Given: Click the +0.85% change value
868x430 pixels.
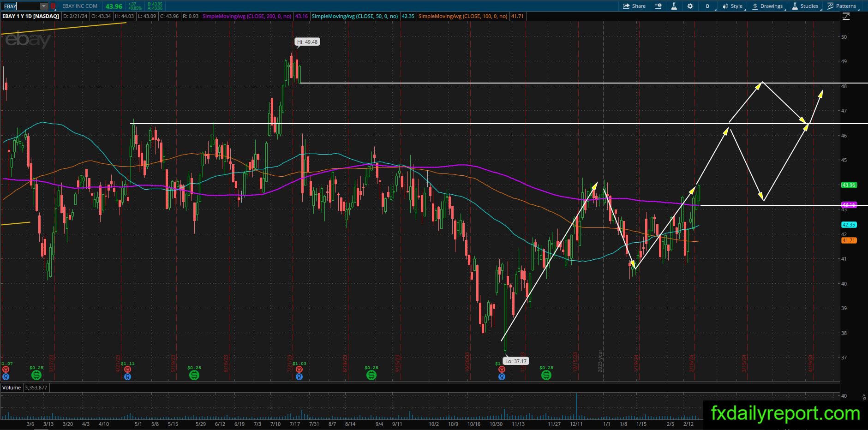Looking at the screenshot, I should [x=135, y=8].
